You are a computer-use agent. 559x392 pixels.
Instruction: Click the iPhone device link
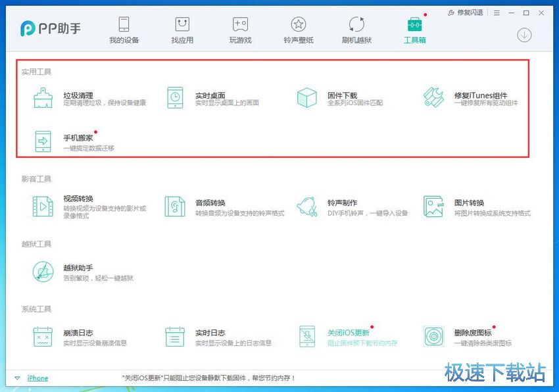pos(37,378)
